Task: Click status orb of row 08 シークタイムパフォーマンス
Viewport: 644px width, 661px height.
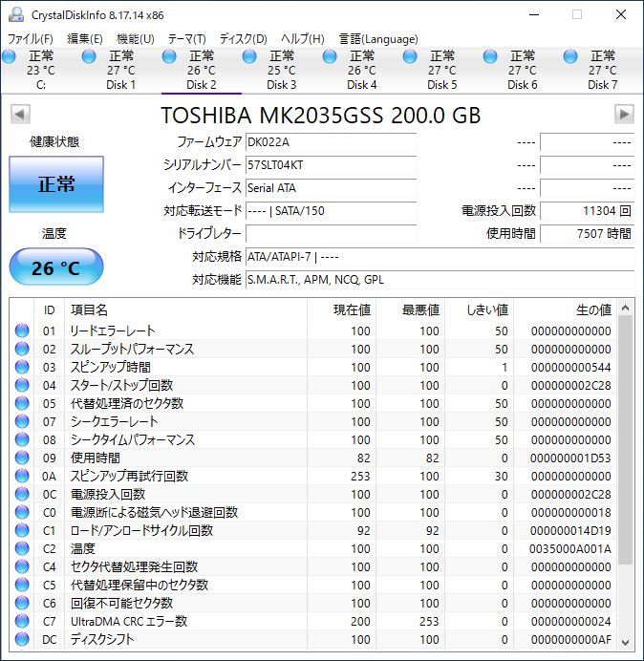Action: 22,439
